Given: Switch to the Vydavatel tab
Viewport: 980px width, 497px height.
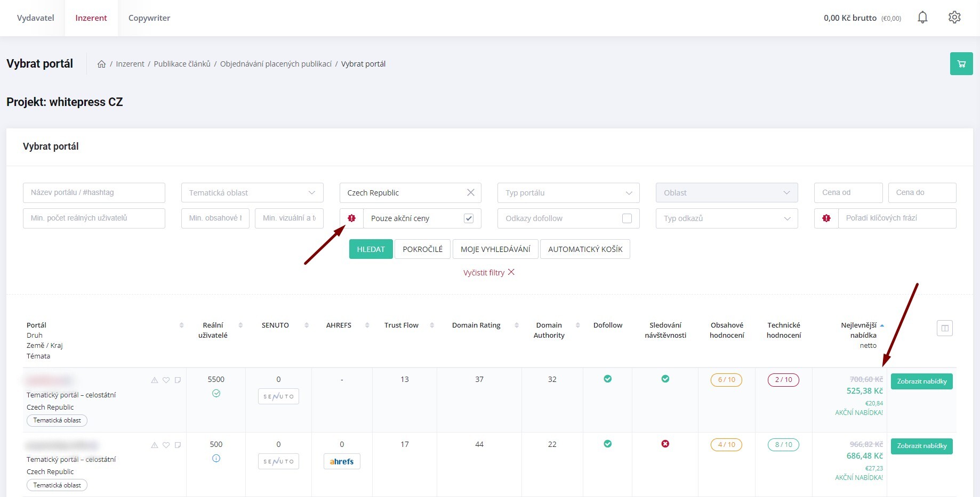Looking at the screenshot, I should (x=36, y=18).
